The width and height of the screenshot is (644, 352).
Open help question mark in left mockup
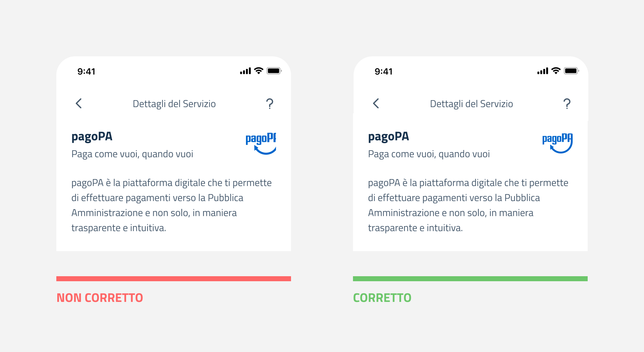point(269,104)
